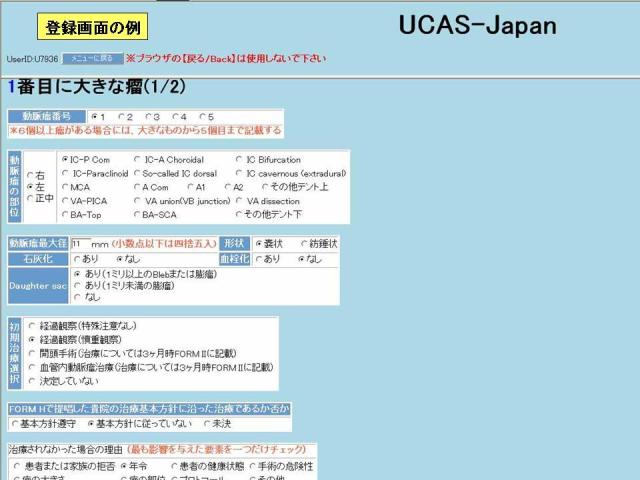Choose 開頭手術 as initial treatment
640x480 pixels.
click(x=32, y=353)
